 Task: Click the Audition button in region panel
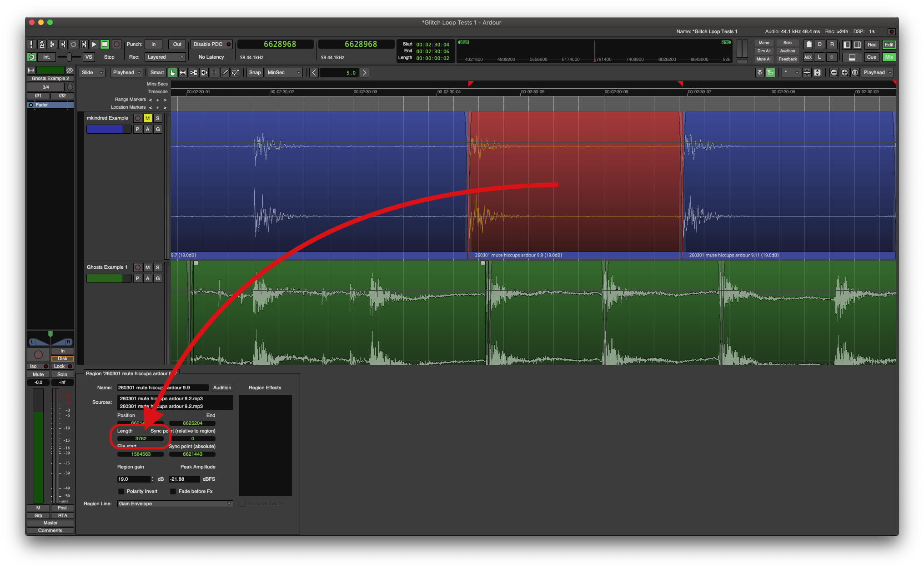(222, 388)
